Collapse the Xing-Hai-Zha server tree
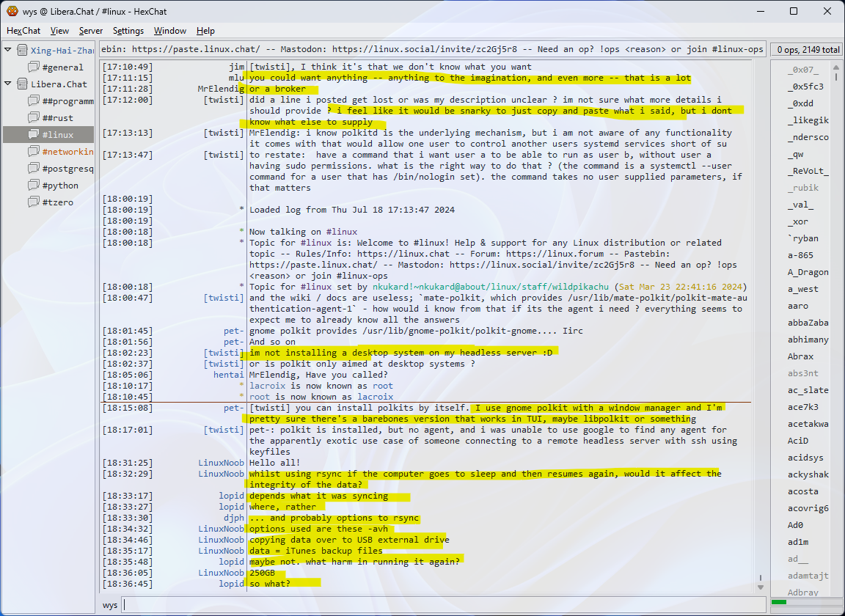Viewport: 845px width, 616px height. pyautogui.click(x=8, y=51)
